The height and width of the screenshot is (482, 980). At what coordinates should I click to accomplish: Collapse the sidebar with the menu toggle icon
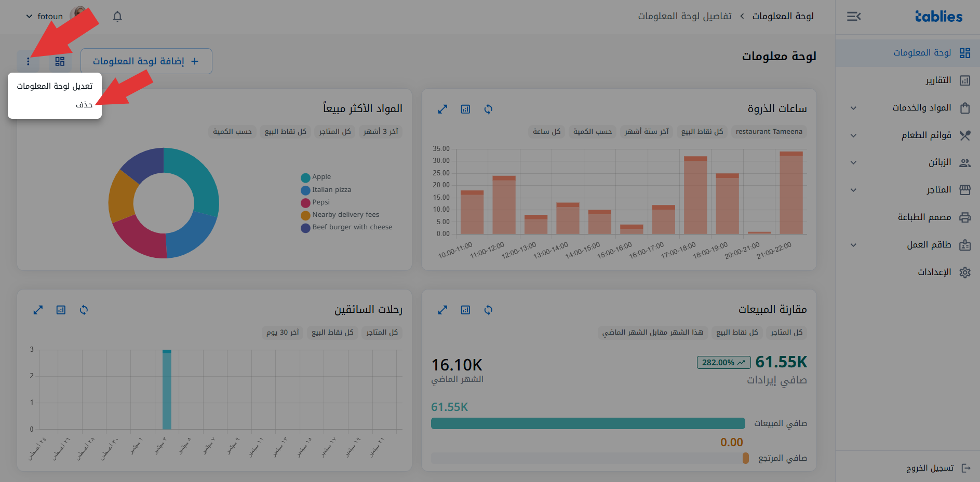[x=854, y=17]
